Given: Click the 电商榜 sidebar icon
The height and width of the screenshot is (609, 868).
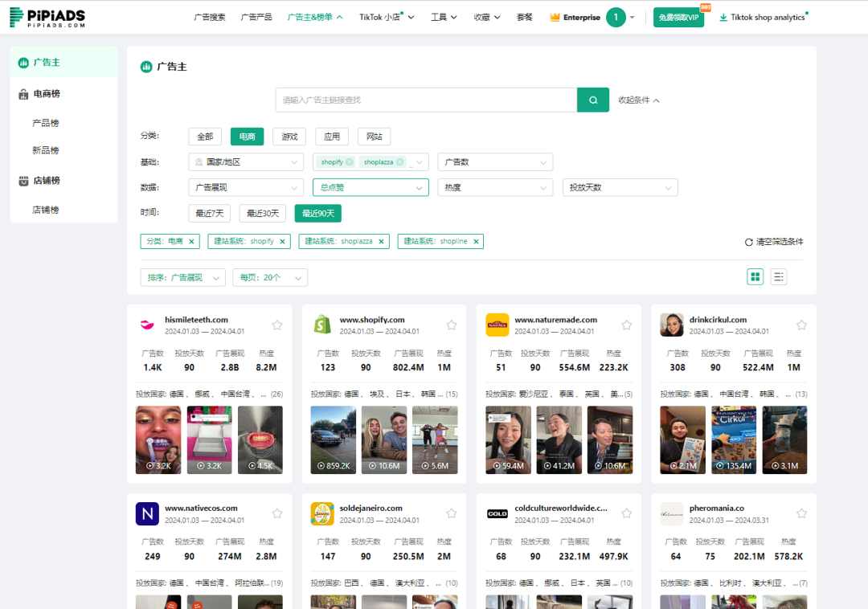Looking at the screenshot, I should 25,93.
